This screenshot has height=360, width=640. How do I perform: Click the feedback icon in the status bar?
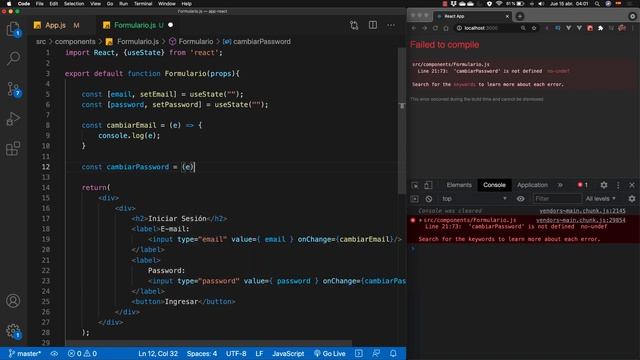pos(376,353)
